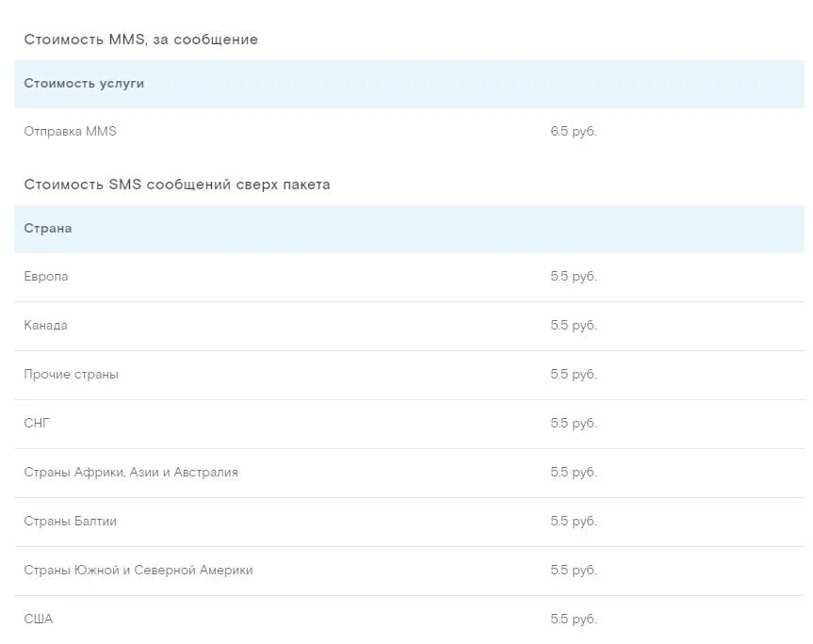Click 'Страны Южной и Северной Америки' row
Screen dimensions: 813x644
(x=409, y=571)
